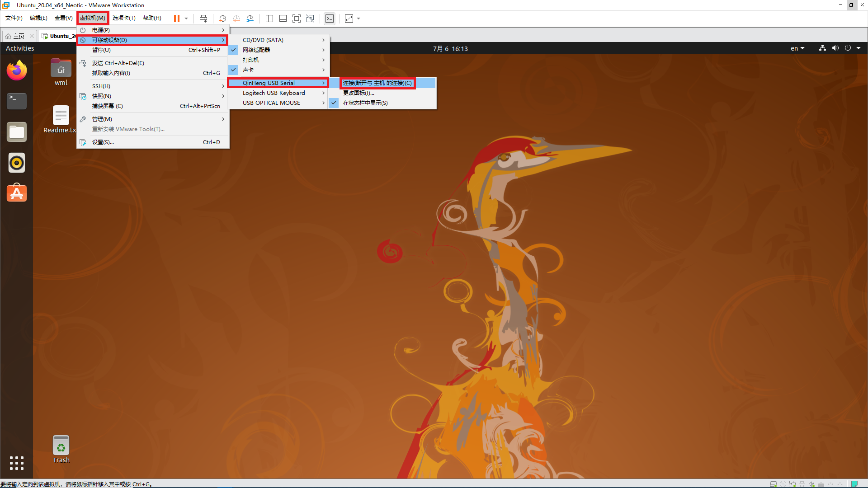The height and width of the screenshot is (488, 868).
Task: Click printer status bar icon
Action: point(802,484)
